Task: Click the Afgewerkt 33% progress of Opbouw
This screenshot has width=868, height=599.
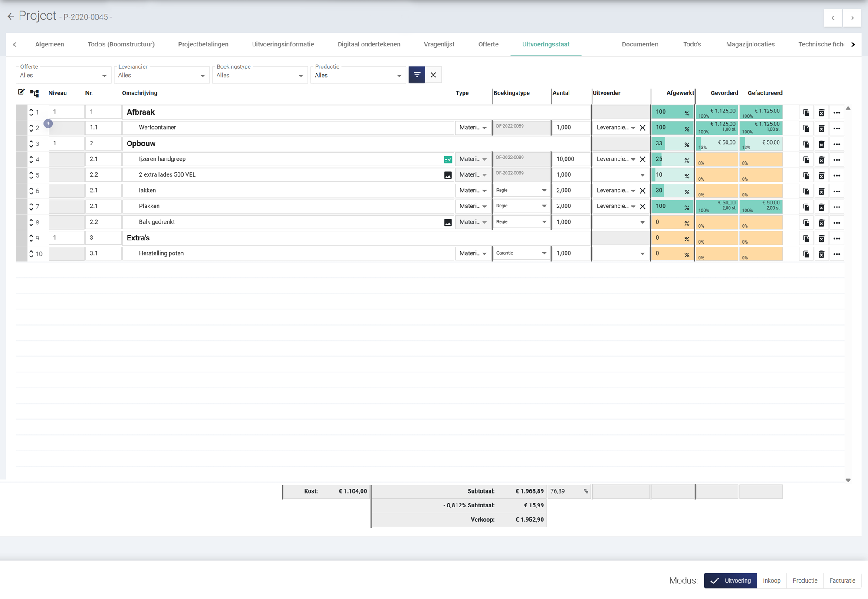Action: (x=672, y=144)
